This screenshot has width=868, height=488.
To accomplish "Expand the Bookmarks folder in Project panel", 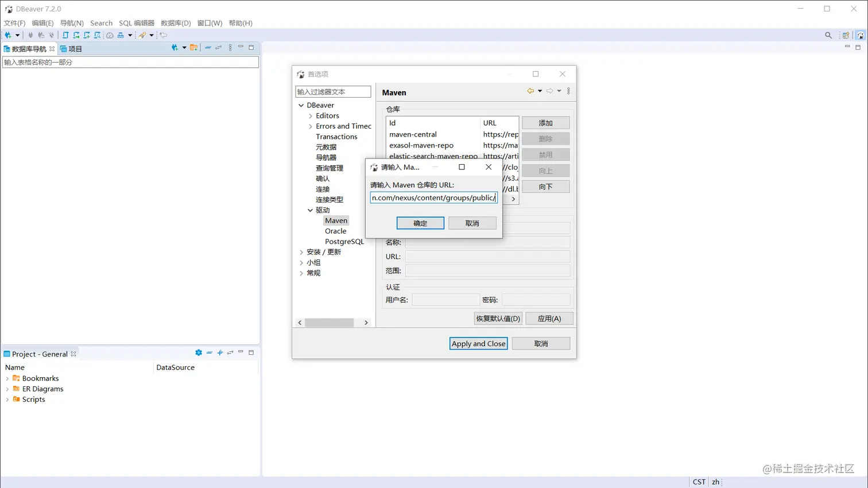I will [7, 378].
